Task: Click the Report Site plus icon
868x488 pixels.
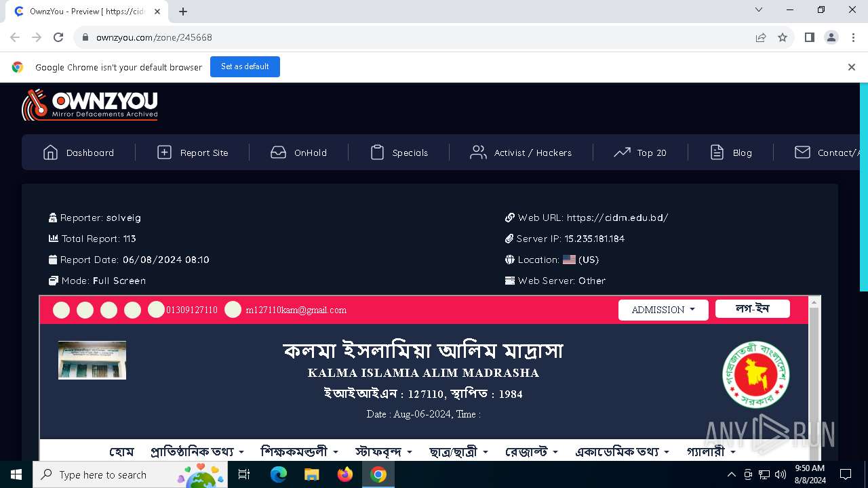Action: 164,152
